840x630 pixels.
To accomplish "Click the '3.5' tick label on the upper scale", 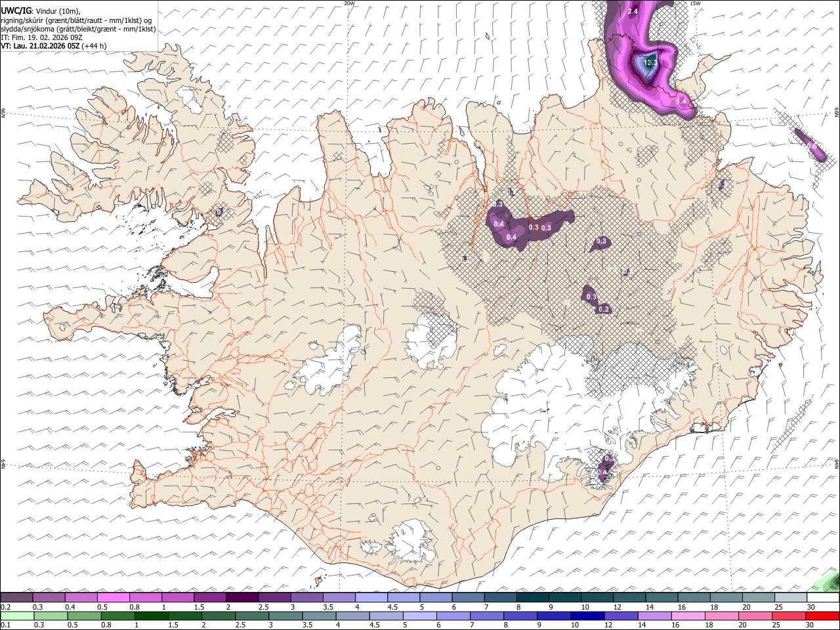I will 327,607.
